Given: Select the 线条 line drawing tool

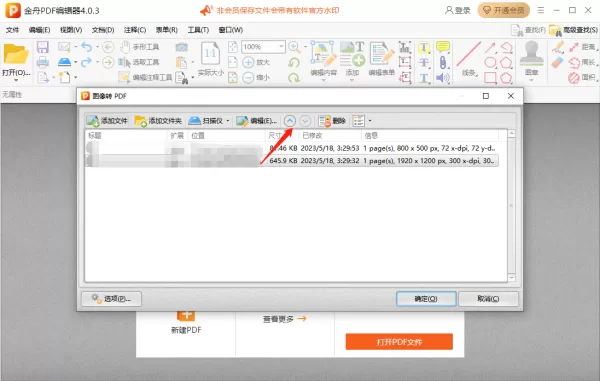Looking at the screenshot, I should click(469, 59).
